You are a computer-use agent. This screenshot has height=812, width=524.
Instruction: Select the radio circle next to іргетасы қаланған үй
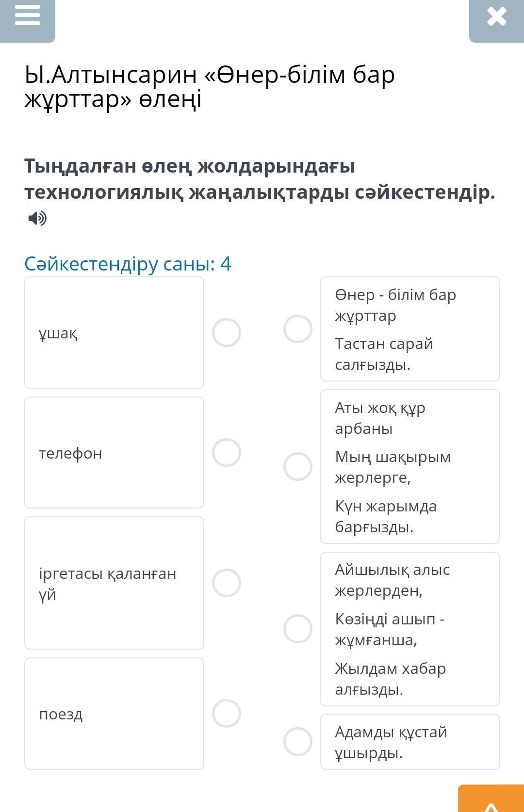(227, 583)
